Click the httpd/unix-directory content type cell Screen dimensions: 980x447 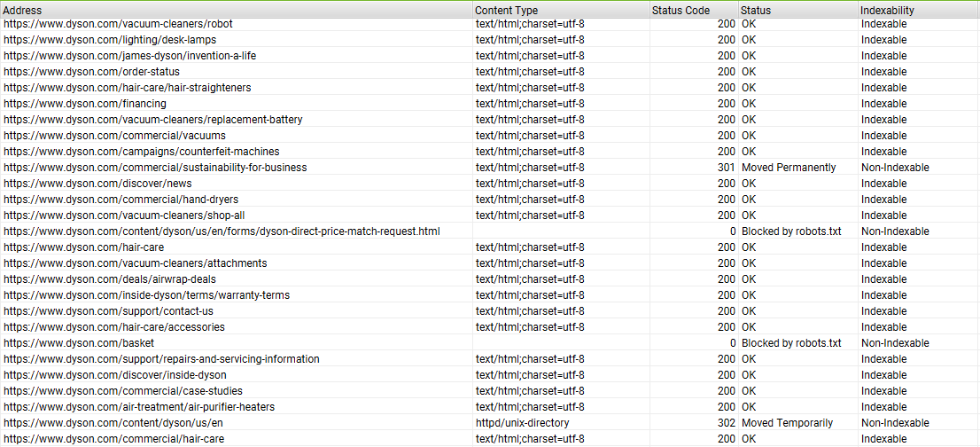[522, 423]
